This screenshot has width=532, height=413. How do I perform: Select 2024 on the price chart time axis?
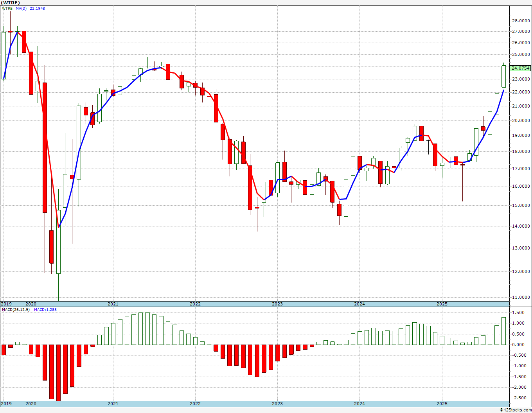(x=359, y=304)
